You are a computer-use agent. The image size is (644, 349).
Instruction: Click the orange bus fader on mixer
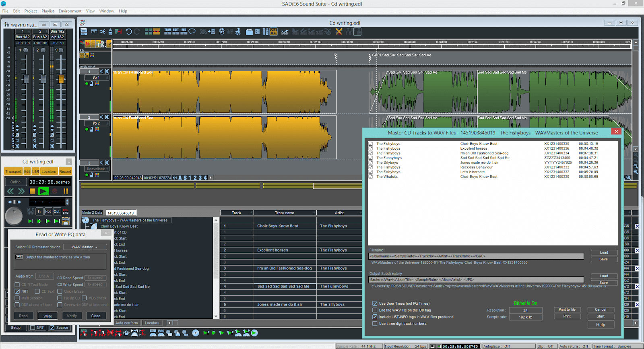(61, 79)
